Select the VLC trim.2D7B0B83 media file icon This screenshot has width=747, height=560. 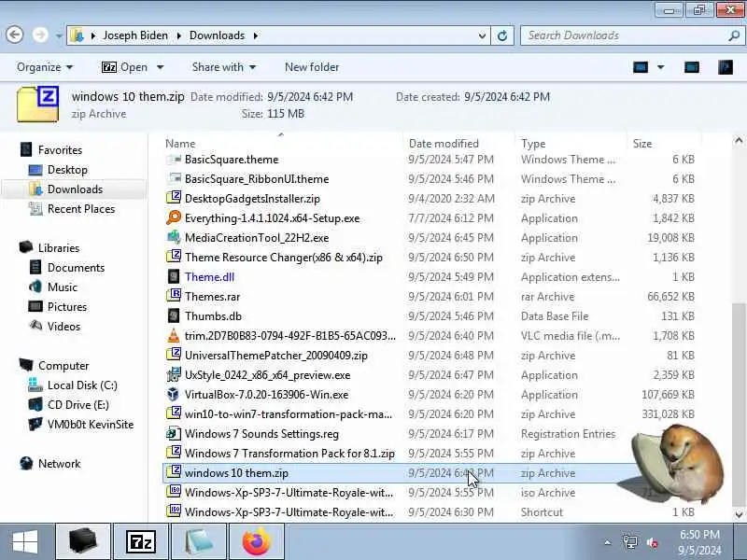174,335
